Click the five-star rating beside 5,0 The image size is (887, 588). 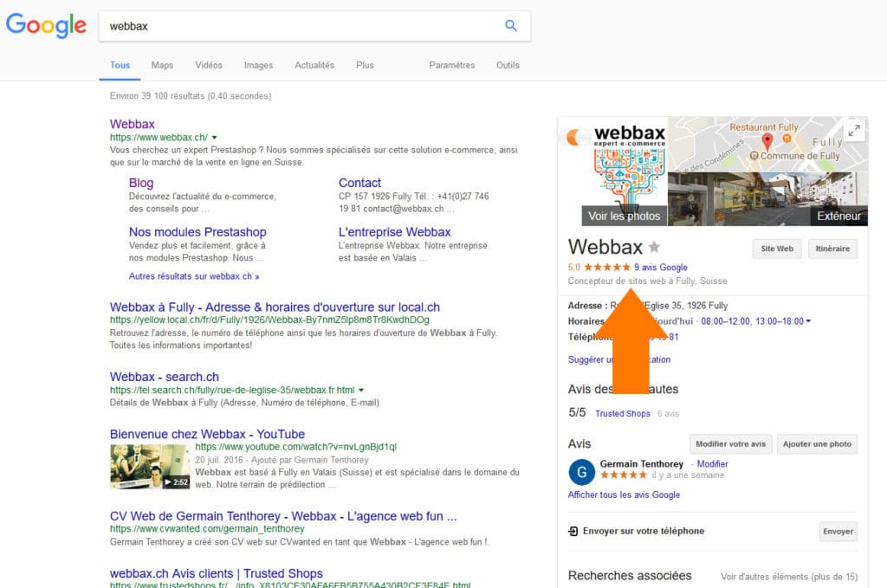coord(606,267)
